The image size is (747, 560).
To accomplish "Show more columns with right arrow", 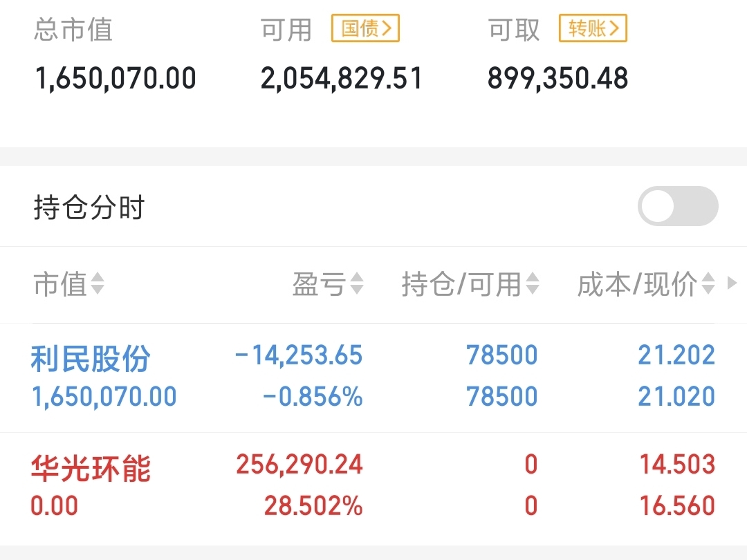I will point(732,283).
